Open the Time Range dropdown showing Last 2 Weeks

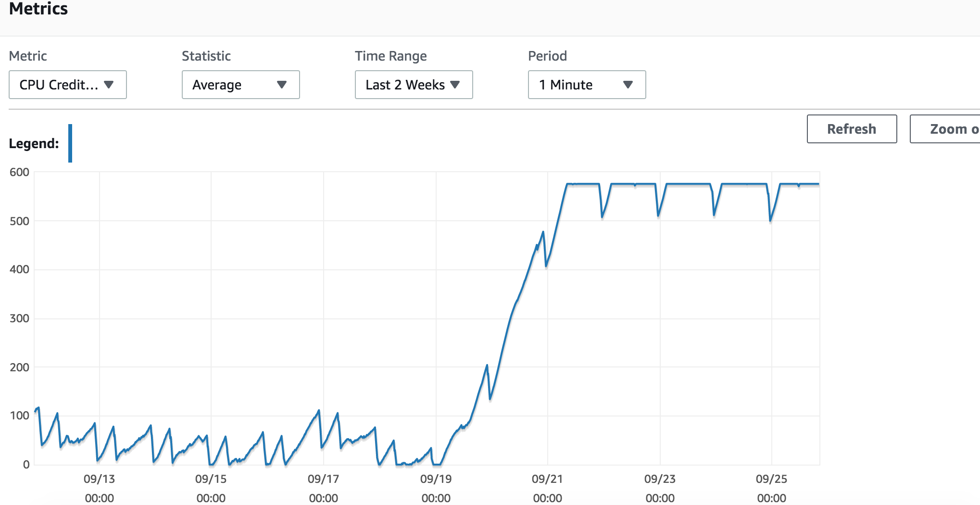click(x=414, y=85)
